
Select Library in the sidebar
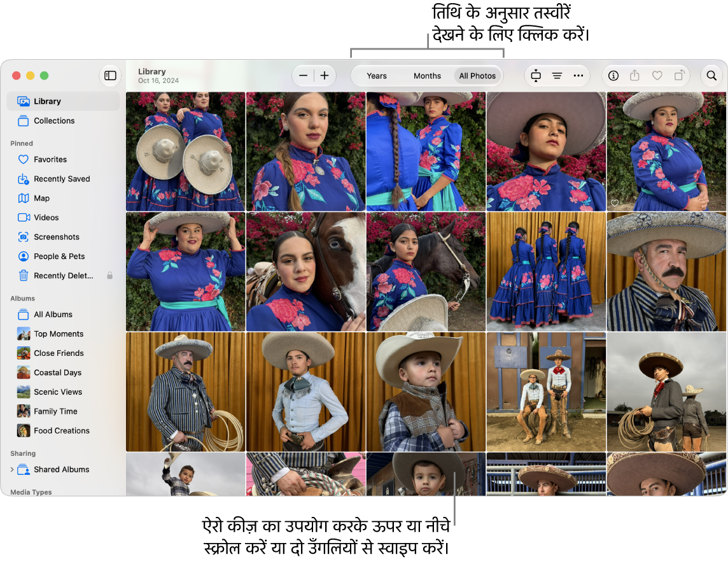(63, 101)
